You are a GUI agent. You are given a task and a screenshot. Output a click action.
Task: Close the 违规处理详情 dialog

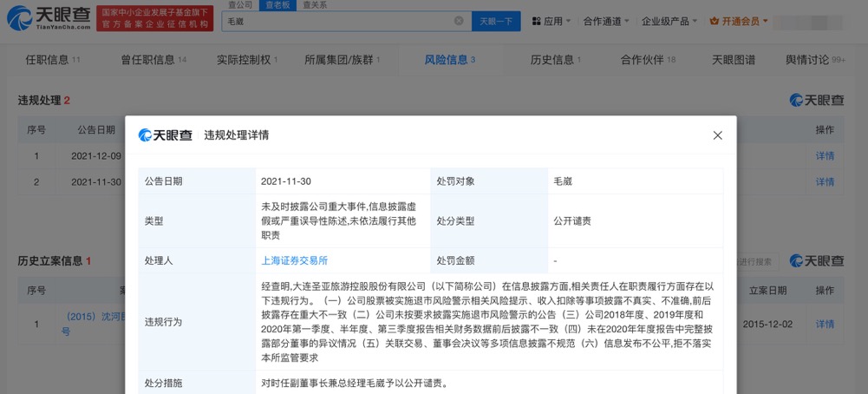click(717, 135)
